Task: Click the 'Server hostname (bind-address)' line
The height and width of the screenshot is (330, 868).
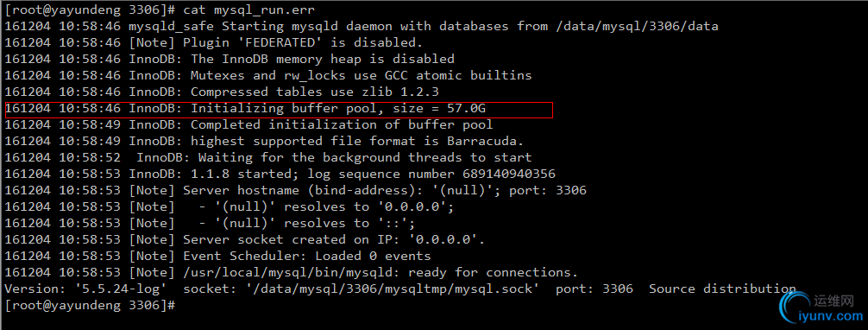Action: point(296,191)
